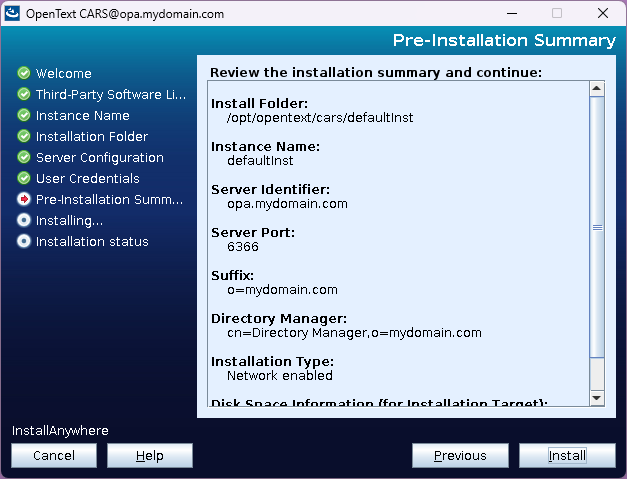Click the Server Identifier: heading
The image size is (627, 479).
270,190
